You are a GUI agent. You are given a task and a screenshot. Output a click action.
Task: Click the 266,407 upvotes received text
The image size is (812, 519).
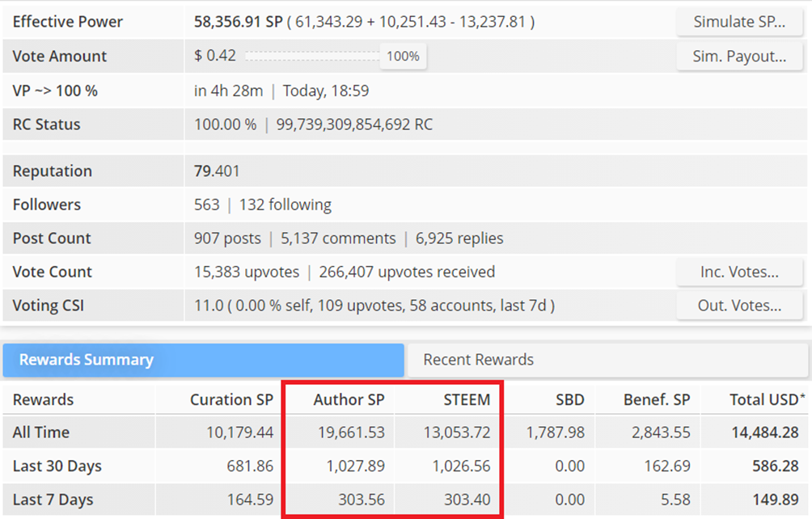click(x=407, y=272)
